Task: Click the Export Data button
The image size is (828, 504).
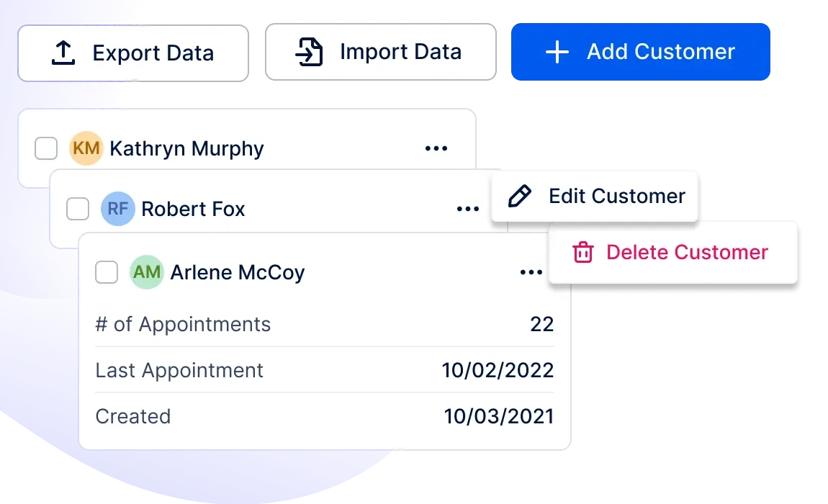Action: (133, 53)
